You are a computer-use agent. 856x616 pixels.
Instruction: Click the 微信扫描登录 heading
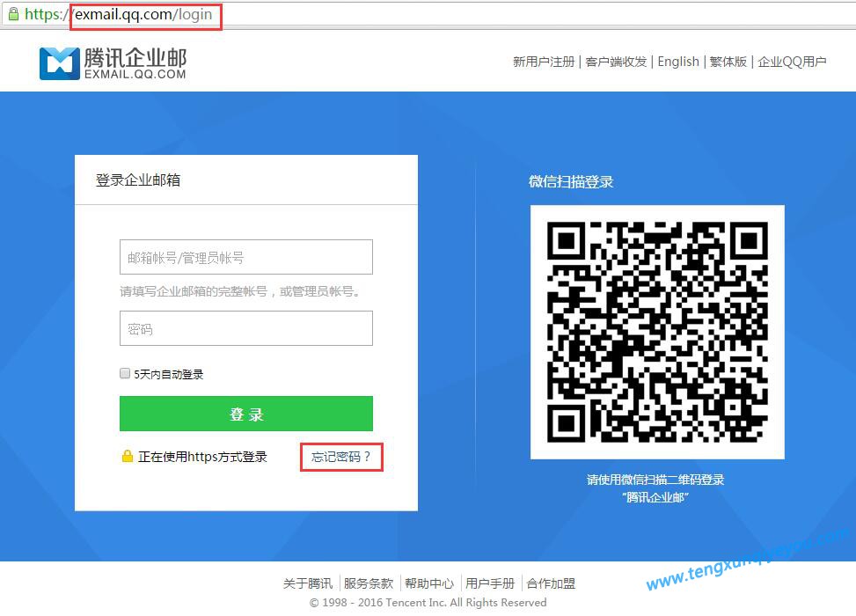[x=571, y=182]
